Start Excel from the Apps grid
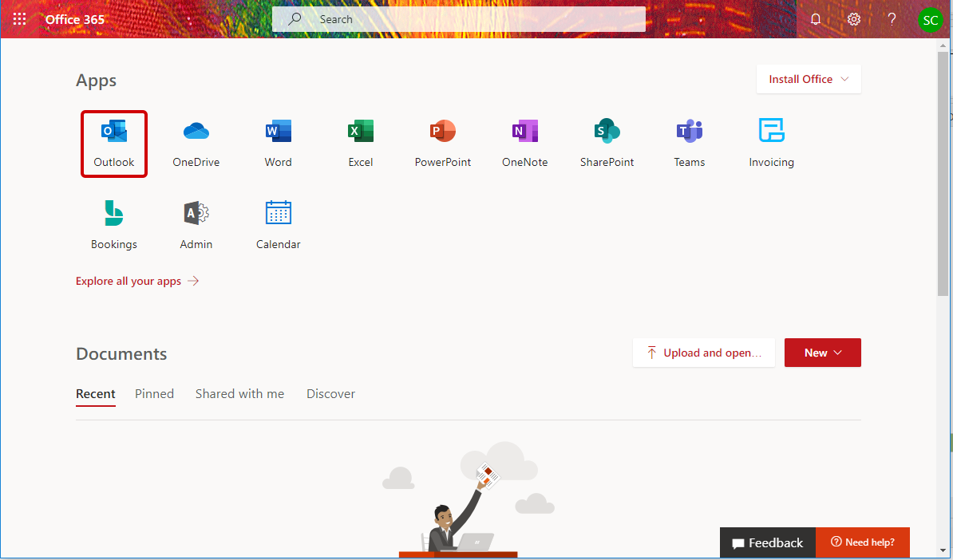 tap(361, 143)
